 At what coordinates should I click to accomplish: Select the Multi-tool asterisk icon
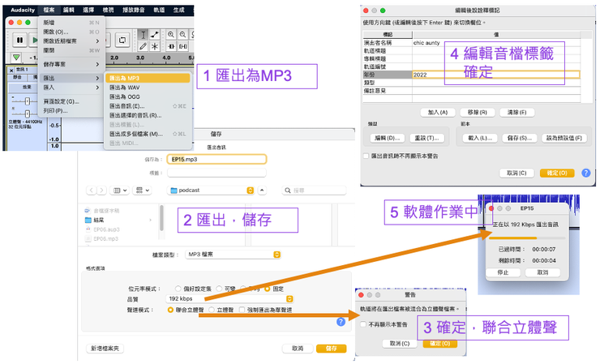click(155, 46)
